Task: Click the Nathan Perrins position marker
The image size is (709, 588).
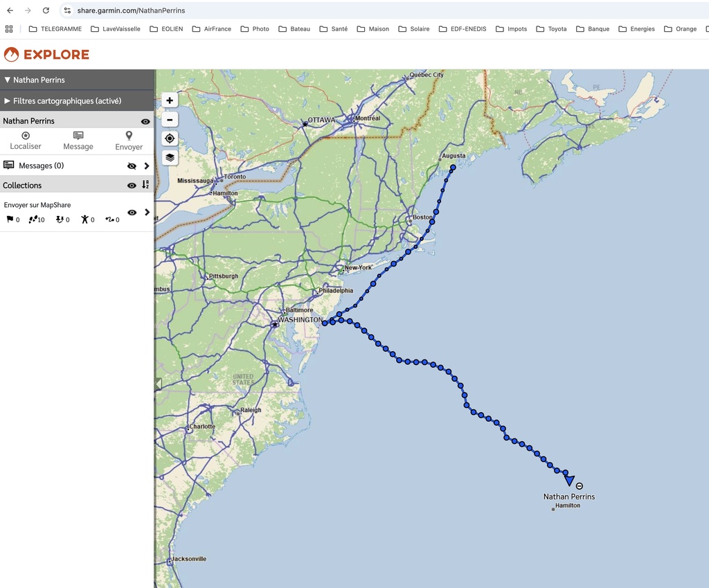Action: (569, 481)
